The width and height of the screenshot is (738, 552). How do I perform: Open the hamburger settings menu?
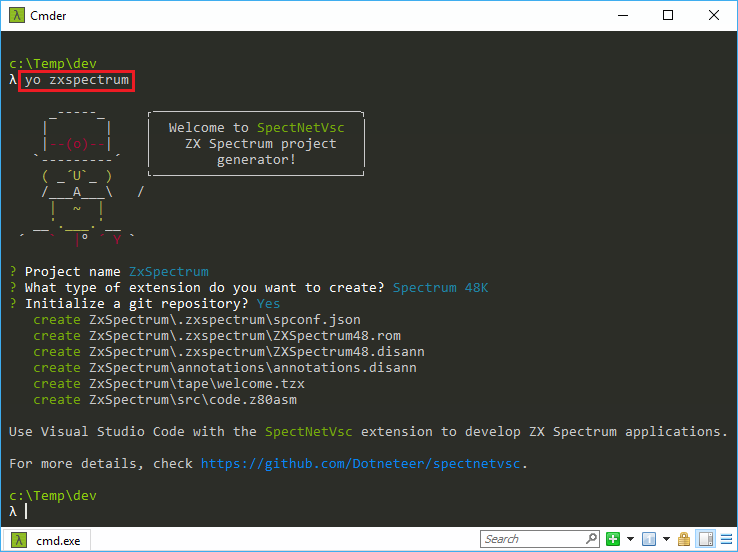point(726,539)
